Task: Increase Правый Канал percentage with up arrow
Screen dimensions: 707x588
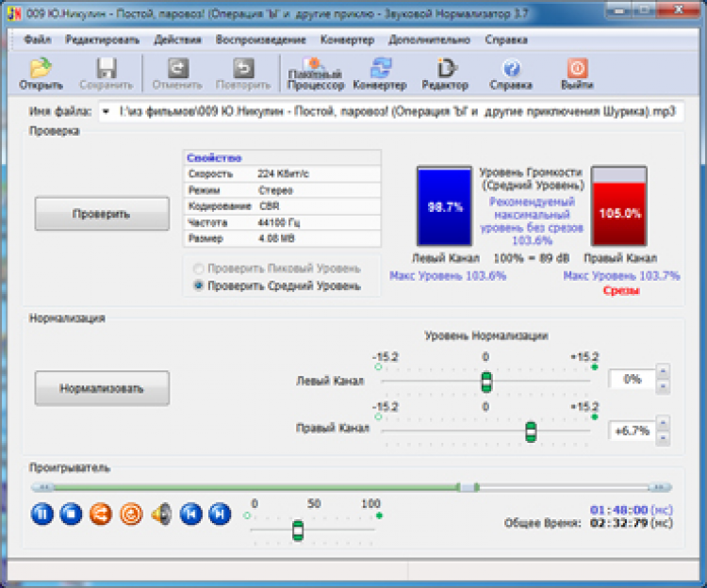Action: click(663, 423)
